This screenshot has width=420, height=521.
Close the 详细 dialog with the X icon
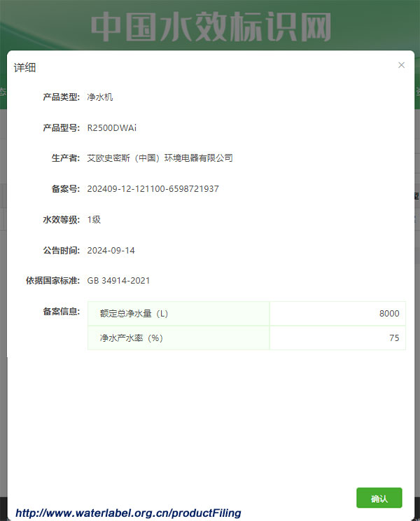tap(401, 65)
